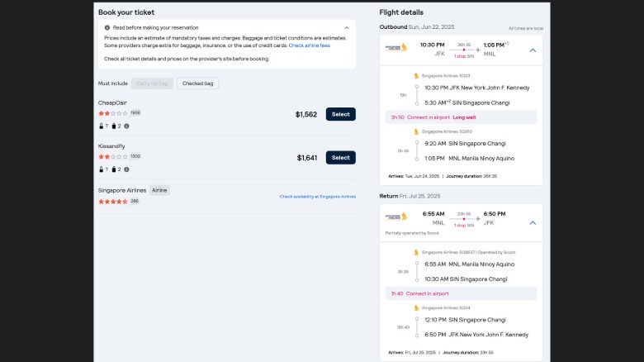Click the return 1 stop SIN label
This screenshot has height=362, width=644.
pyautogui.click(x=464, y=226)
